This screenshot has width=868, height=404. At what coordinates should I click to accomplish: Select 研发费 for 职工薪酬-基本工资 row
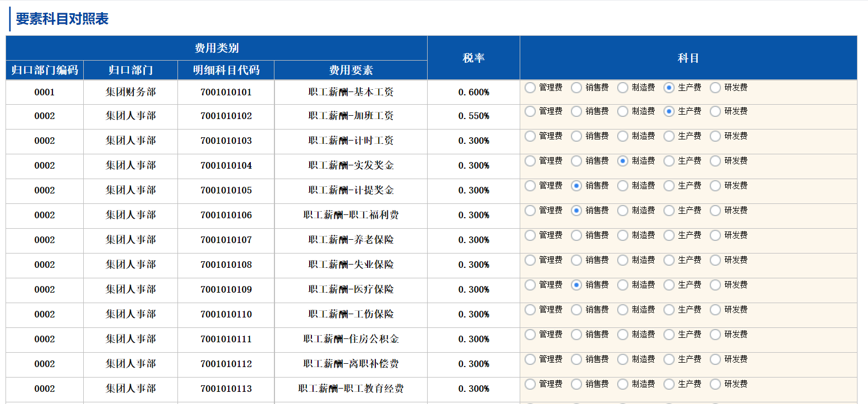point(715,88)
